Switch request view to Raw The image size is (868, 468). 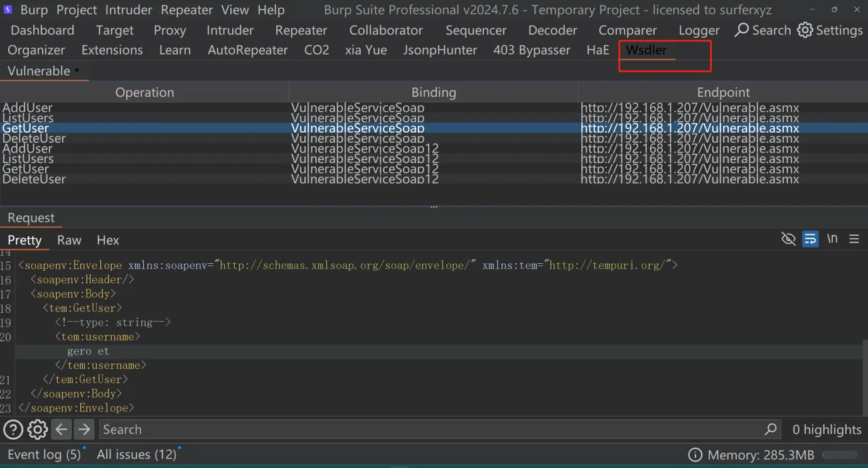coord(69,240)
